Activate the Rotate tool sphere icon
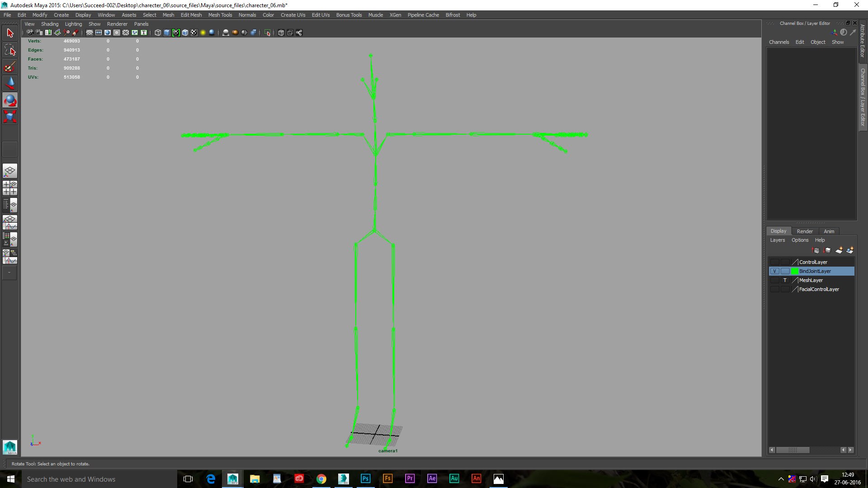This screenshot has width=868, height=488. 10,100
